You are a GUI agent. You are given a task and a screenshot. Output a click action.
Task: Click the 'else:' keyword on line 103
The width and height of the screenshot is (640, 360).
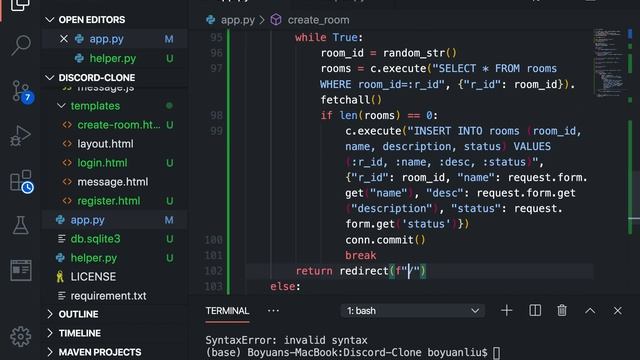[x=285, y=287]
